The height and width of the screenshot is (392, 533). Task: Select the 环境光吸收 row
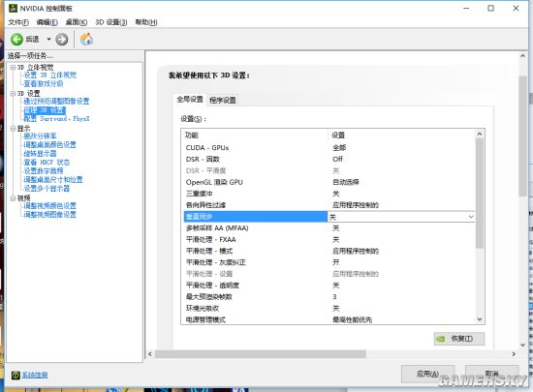pyautogui.click(x=329, y=308)
